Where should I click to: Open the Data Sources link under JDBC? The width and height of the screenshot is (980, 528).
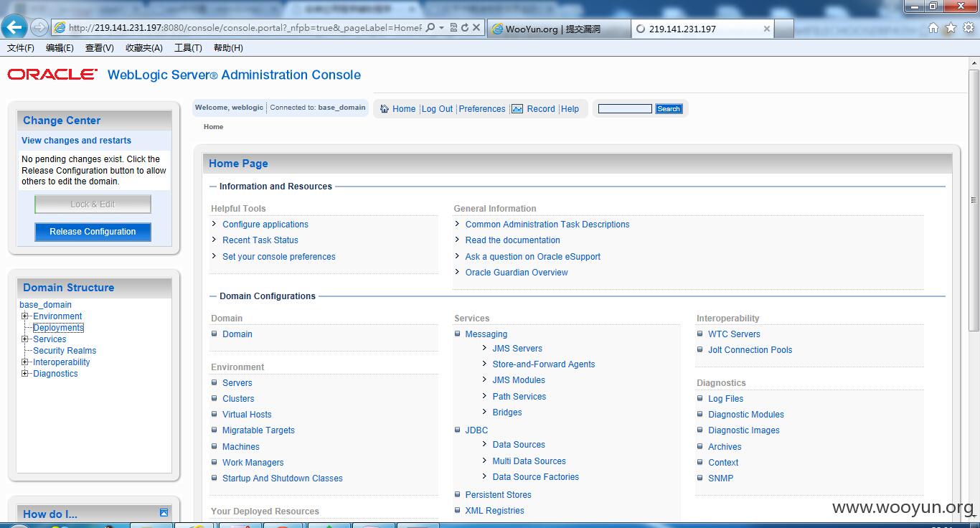click(x=519, y=445)
